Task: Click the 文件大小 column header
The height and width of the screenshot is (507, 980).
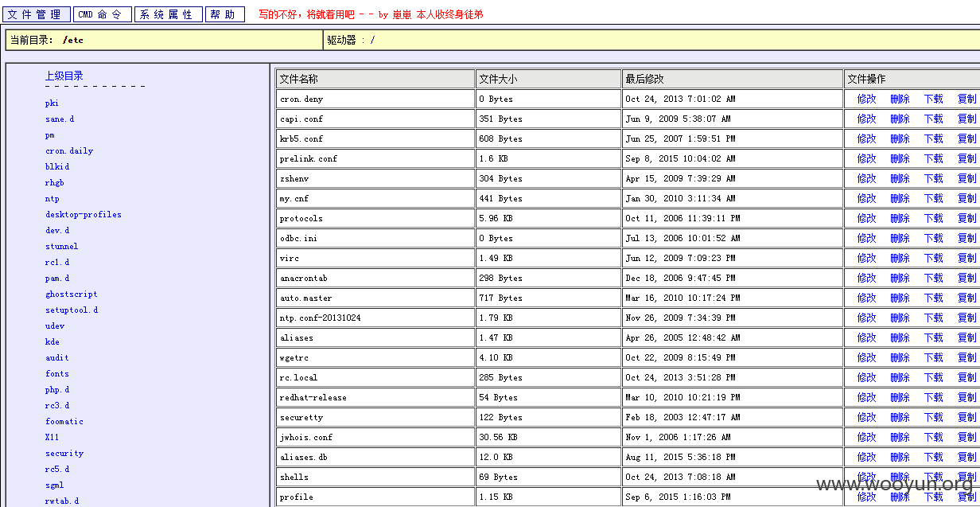Action: 548,79
